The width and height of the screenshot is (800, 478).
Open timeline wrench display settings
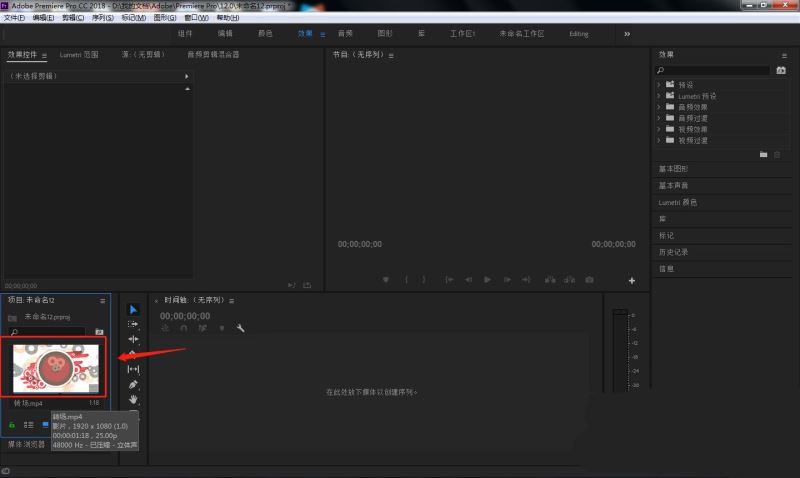(240, 328)
